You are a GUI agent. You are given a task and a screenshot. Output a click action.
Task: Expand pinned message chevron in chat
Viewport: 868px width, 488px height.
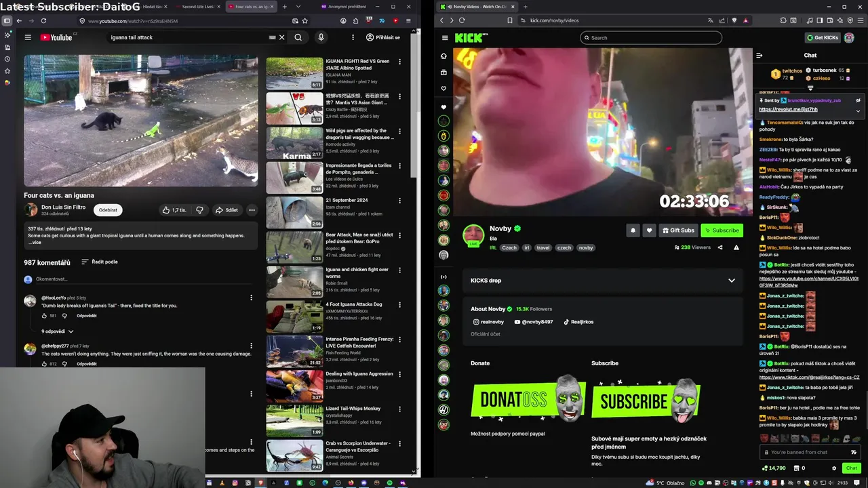(x=858, y=110)
